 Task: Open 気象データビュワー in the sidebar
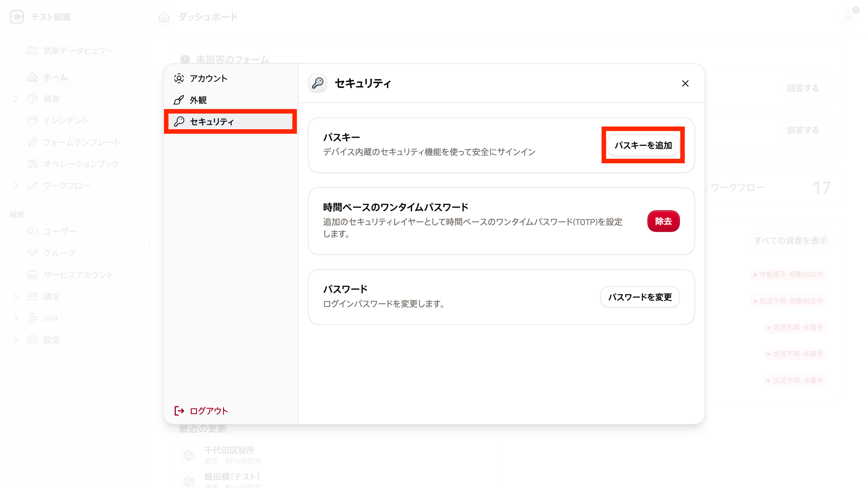pos(72,51)
